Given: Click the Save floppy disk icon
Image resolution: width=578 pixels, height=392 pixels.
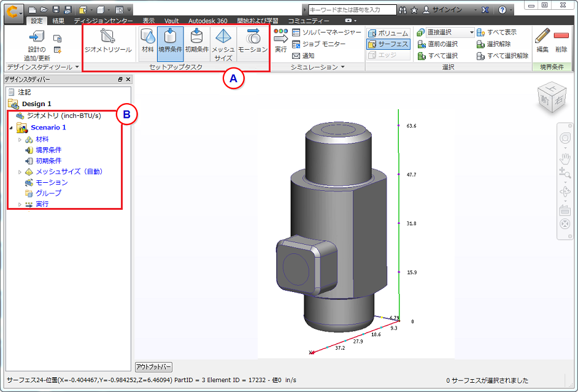Looking at the screenshot, I should pos(56,10).
